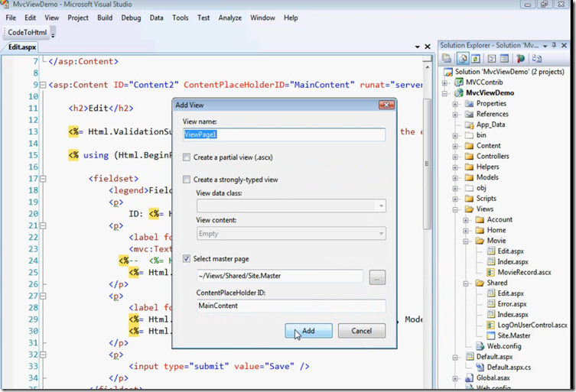576x392 pixels.
Task: Click the Web.config icon under Views
Action: pos(480,346)
